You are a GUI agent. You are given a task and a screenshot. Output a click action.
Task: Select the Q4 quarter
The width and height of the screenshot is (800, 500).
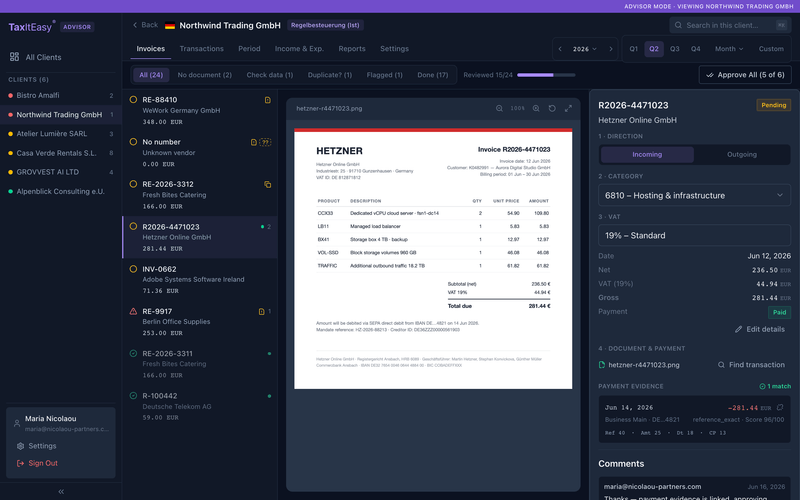pyautogui.click(x=695, y=49)
